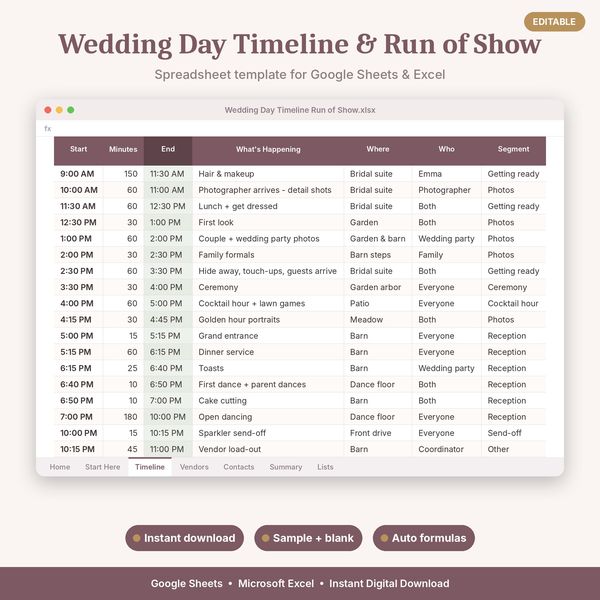Select First dance + parent dances cell
The height and width of the screenshot is (600, 600).
[x=268, y=384]
